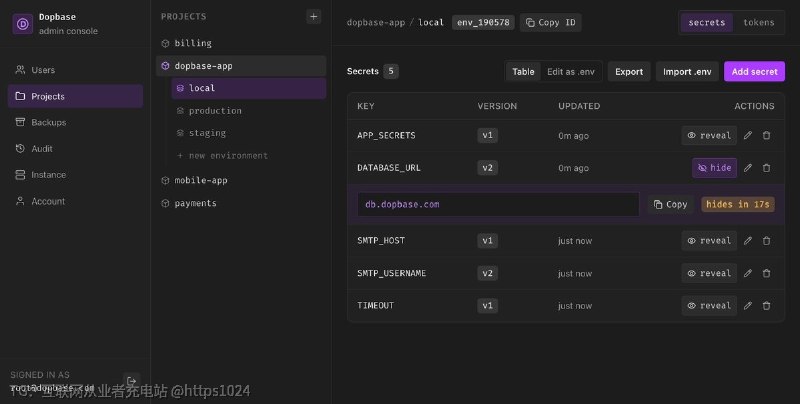The width and height of the screenshot is (800, 404).
Task: Go to Backups
Action: coord(75,122)
